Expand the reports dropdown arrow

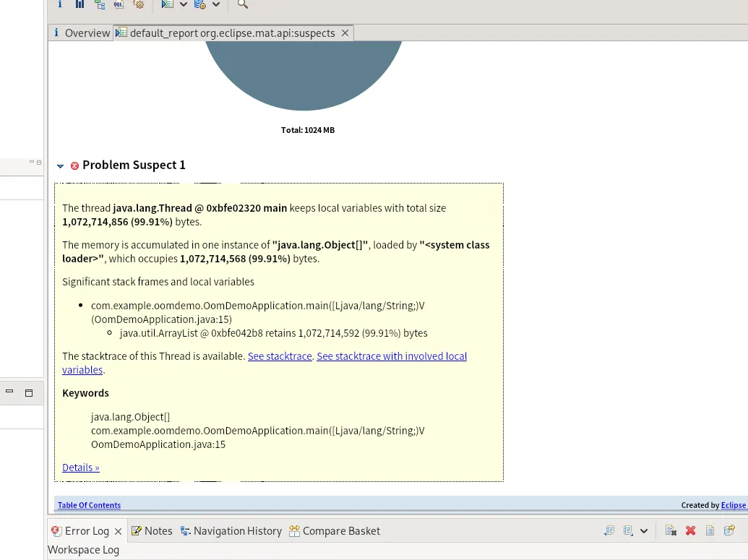click(x=184, y=4)
